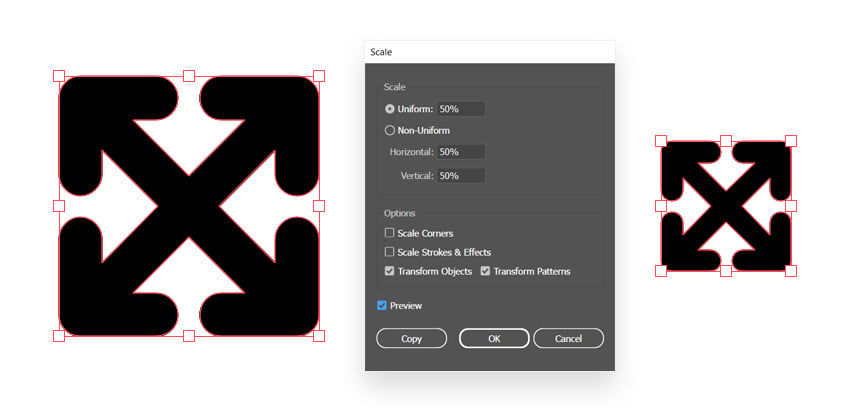The width and height of the screenshot is (850, 412).
Task: Enable the Scale Strokes & Effects checkbox
Action: (x=389, y=252)
